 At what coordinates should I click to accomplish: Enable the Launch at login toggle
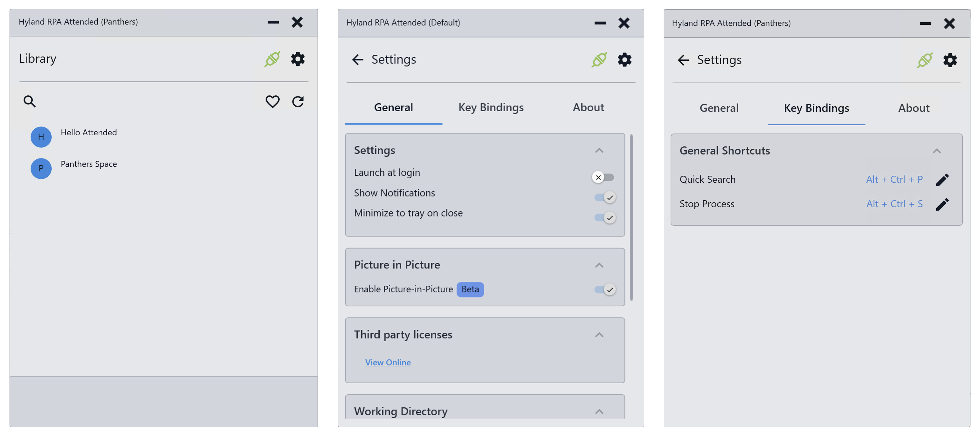[603, 177]
